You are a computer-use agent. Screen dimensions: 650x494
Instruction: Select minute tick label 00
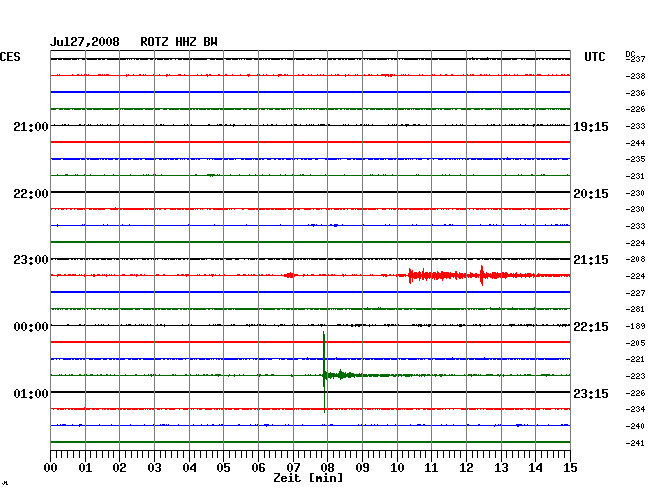(x=51, y=468)
